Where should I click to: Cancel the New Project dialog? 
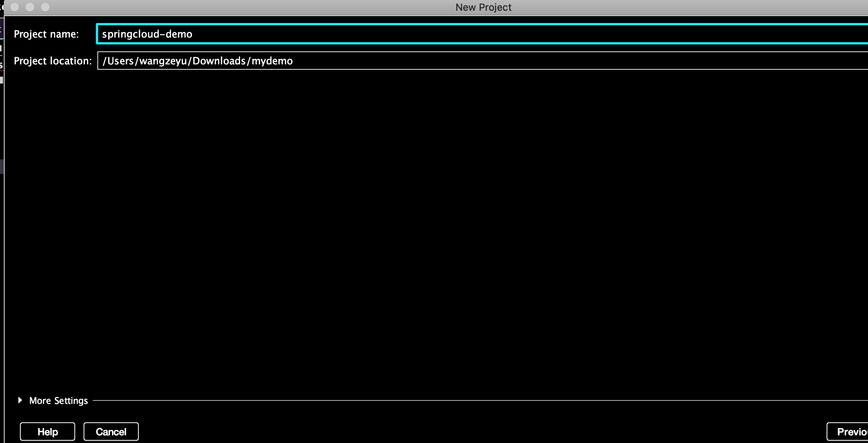[111, 432]
